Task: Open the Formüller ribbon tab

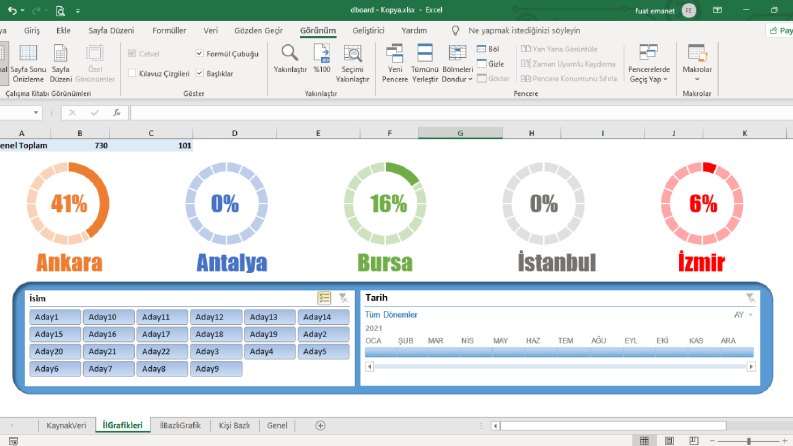Action: pyautogui.click(x=169, y=30)
